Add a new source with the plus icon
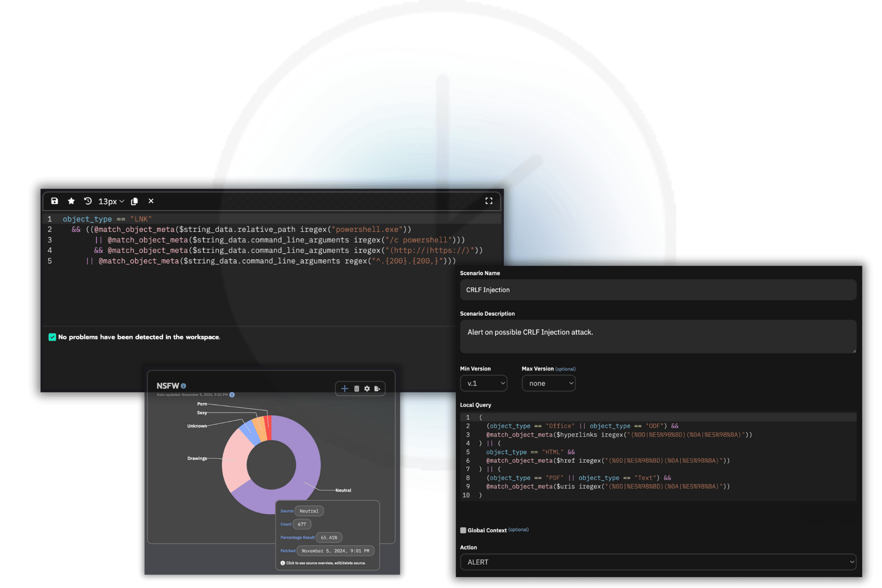882x588 pixels. 344,389
